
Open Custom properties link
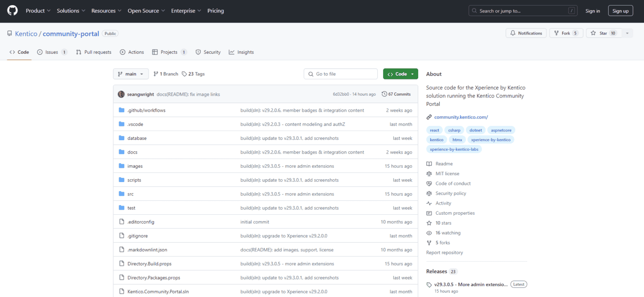[x=450, y=213]
